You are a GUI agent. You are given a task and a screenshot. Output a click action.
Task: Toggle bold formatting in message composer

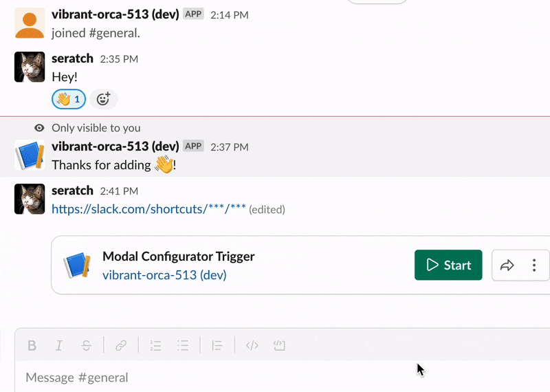click(x=32, y=346)
